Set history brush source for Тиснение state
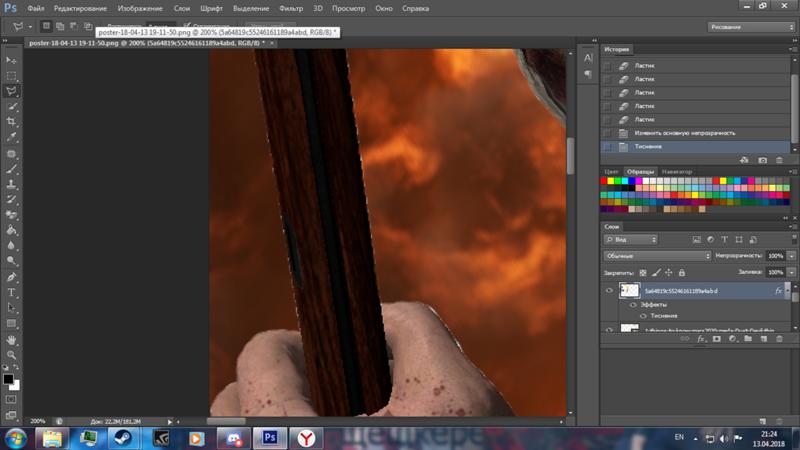 coord(607,147)
